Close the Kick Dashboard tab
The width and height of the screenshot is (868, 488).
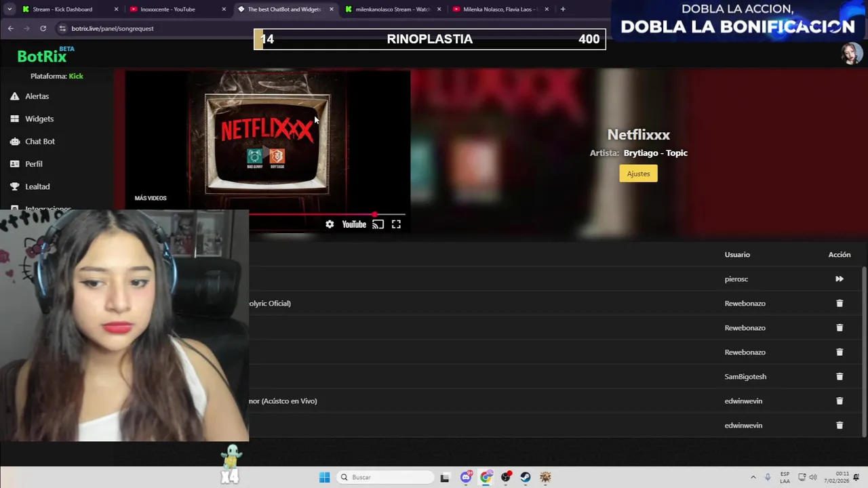[x=116, y=9]
